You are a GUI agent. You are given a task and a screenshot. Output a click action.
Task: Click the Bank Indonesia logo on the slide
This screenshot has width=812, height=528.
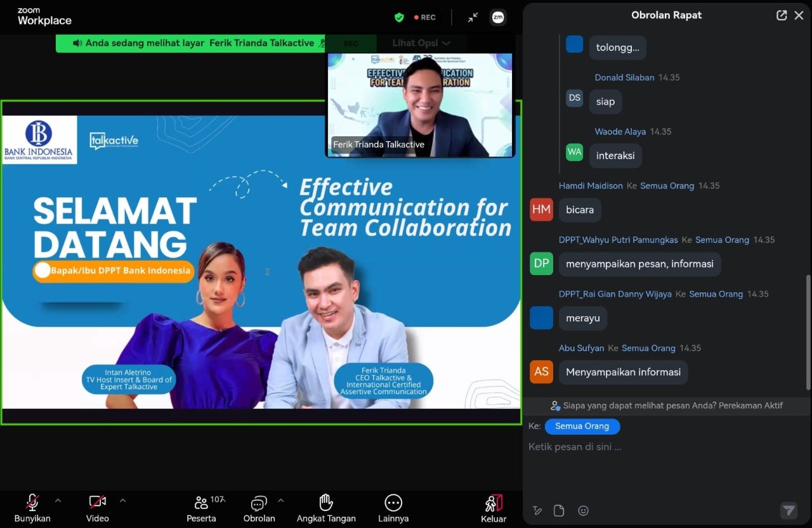[39, 140]
